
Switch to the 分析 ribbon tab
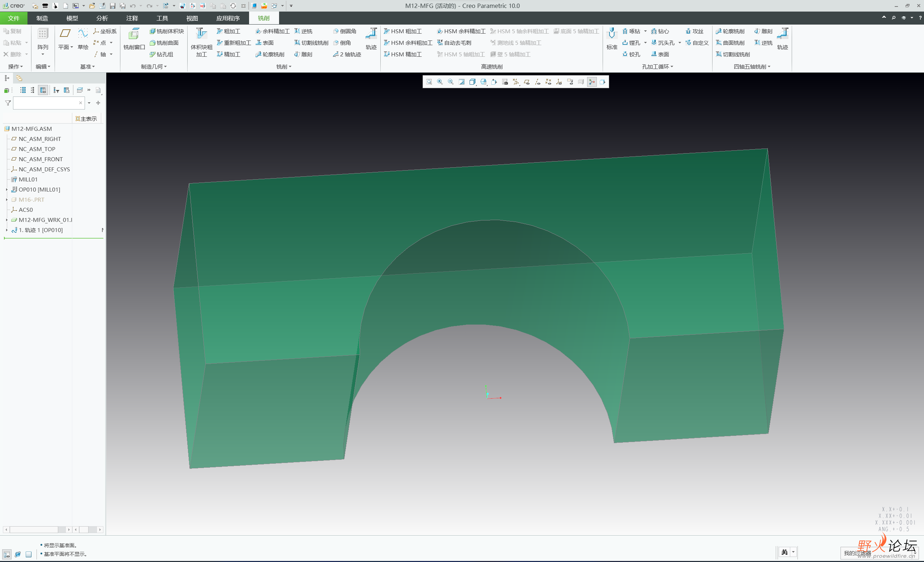pos(102,18)
